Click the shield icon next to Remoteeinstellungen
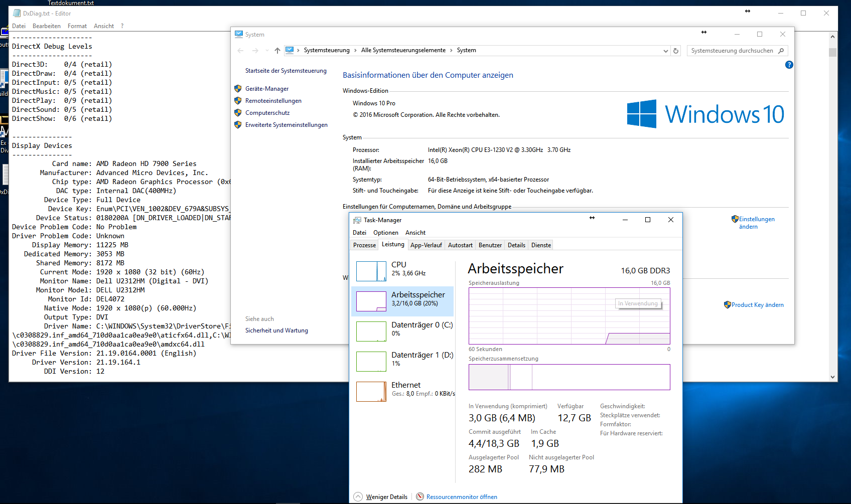Image resolution: width=851 pixels, height=504 pixels. pos(238,101)
